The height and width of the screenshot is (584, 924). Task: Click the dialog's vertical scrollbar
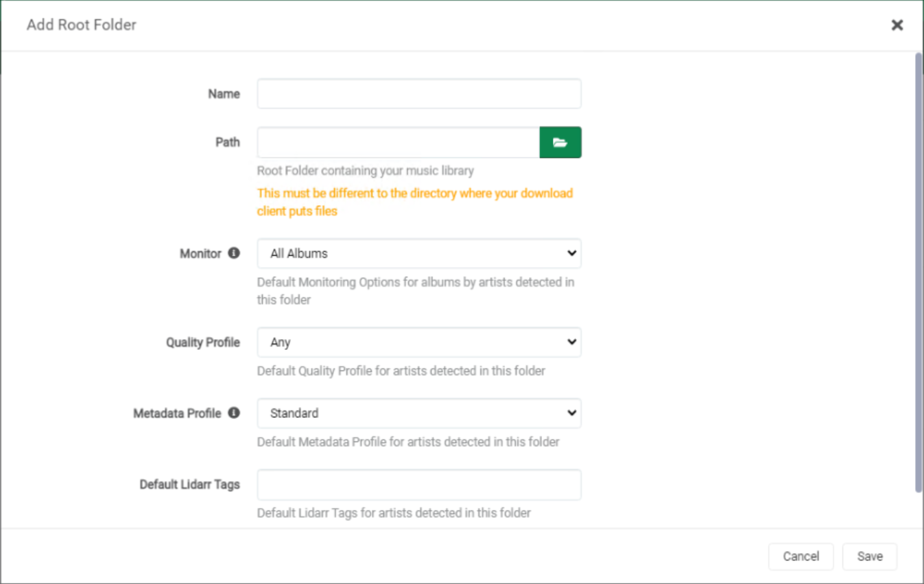[919, 272]
